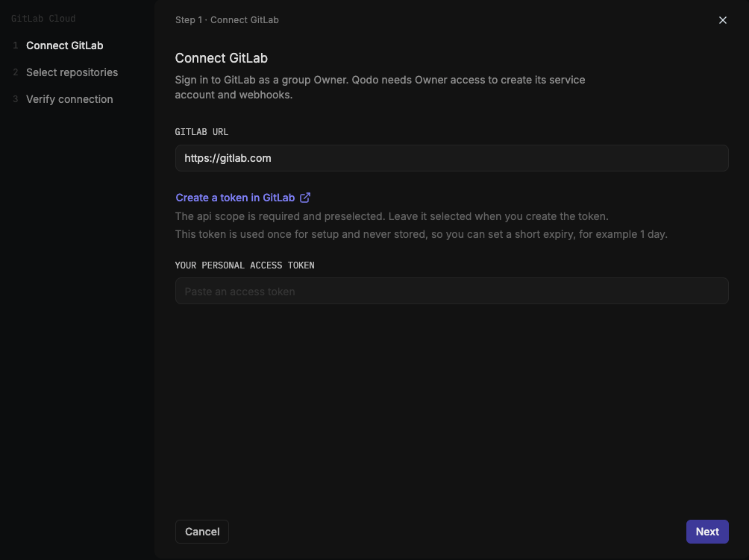This screenshot has width=749, height=560.
Task: Click the api scope required note
Action: [392, 216]
